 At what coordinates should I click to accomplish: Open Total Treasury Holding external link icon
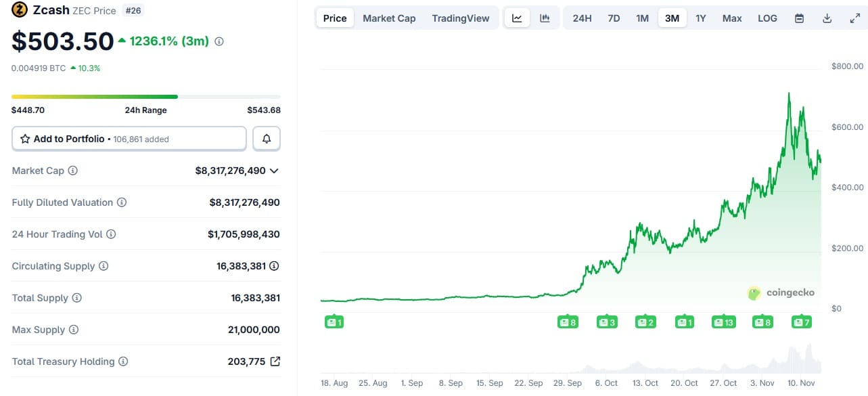click(275, 361)
